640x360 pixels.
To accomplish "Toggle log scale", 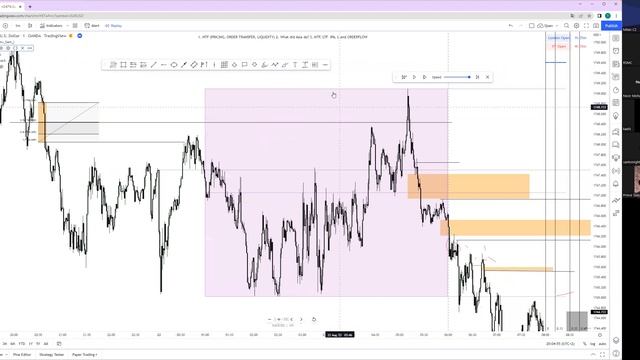I will [593, 344].
